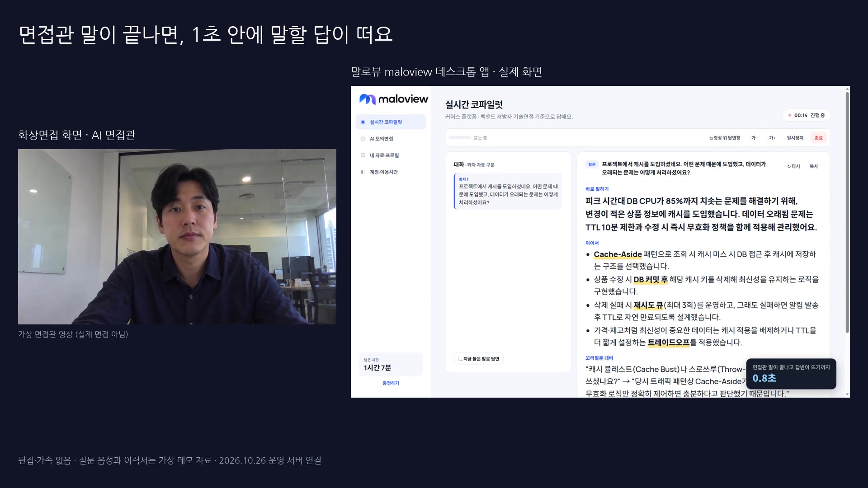Click the highlighted Cache-Aside term
This screenshot has width=868, height=488.
point(618,254)
